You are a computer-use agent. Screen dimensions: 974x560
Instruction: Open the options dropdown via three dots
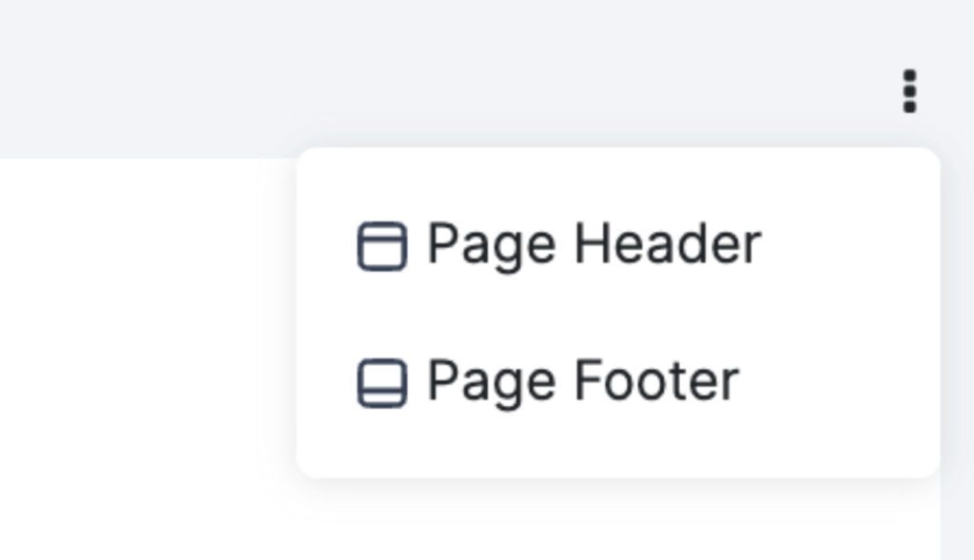[x=908, y=92]
